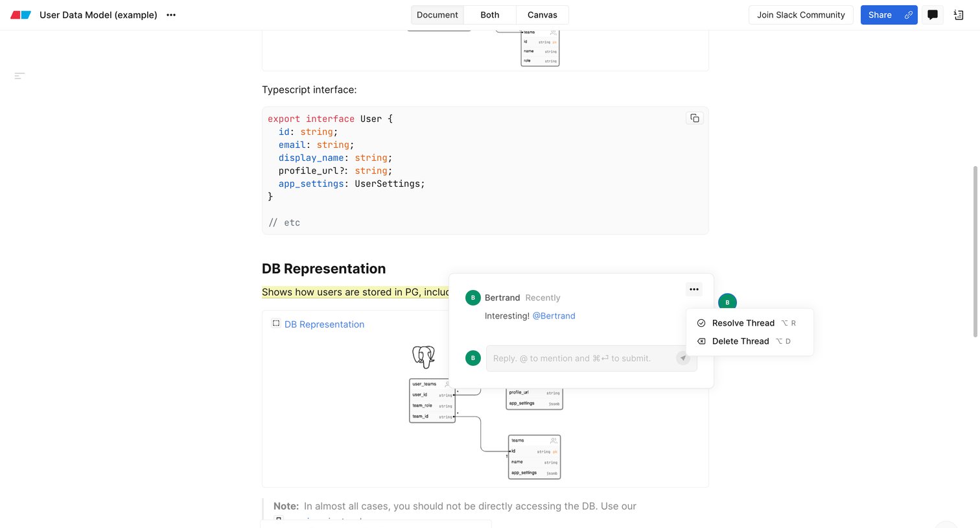Send the comment reply
Image resolution: width=980 pixels, height=528 pixels.
click(x=683, y=358)
